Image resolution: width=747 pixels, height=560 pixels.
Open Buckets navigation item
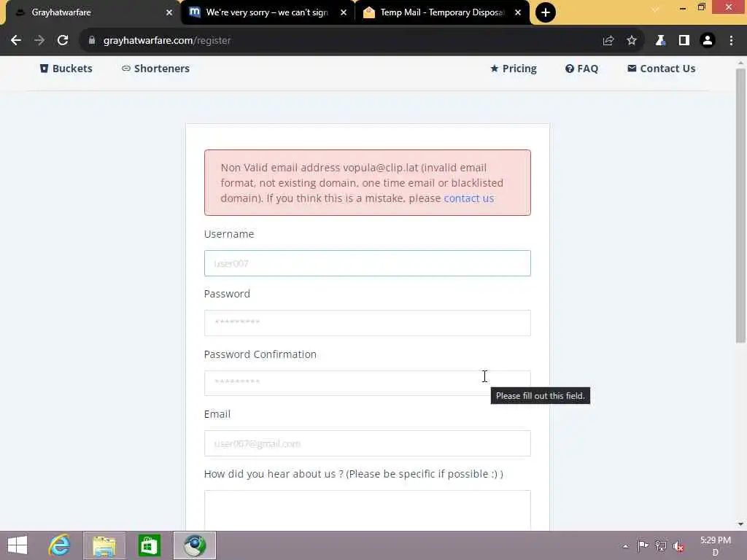66,69
